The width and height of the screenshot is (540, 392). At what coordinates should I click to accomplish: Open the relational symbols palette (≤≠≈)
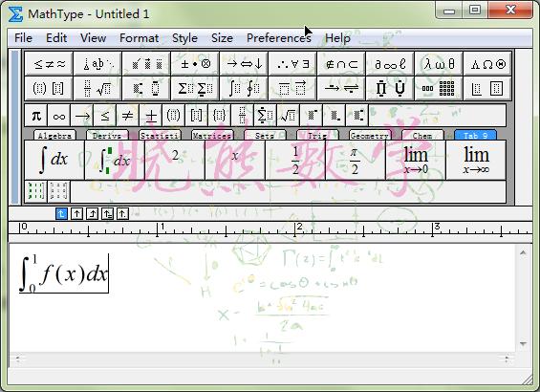(x=49, y=63)
